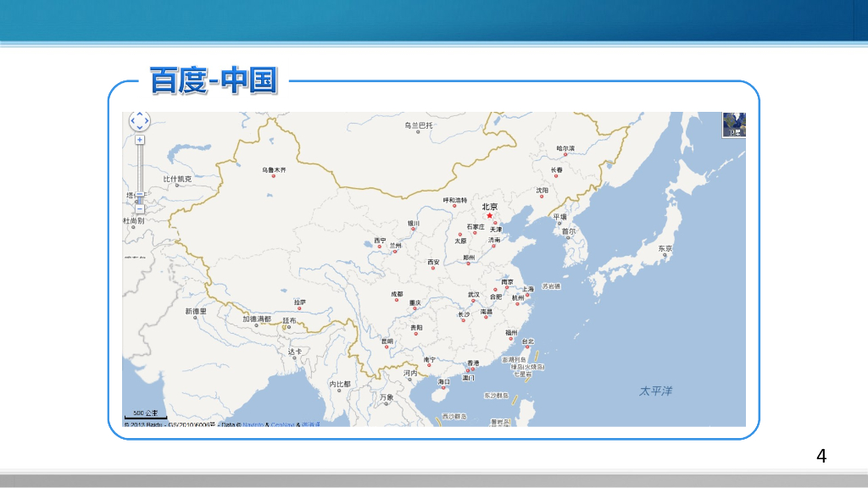Click the 加德满都 city label
868x488 pixels.
coord(257,319)
